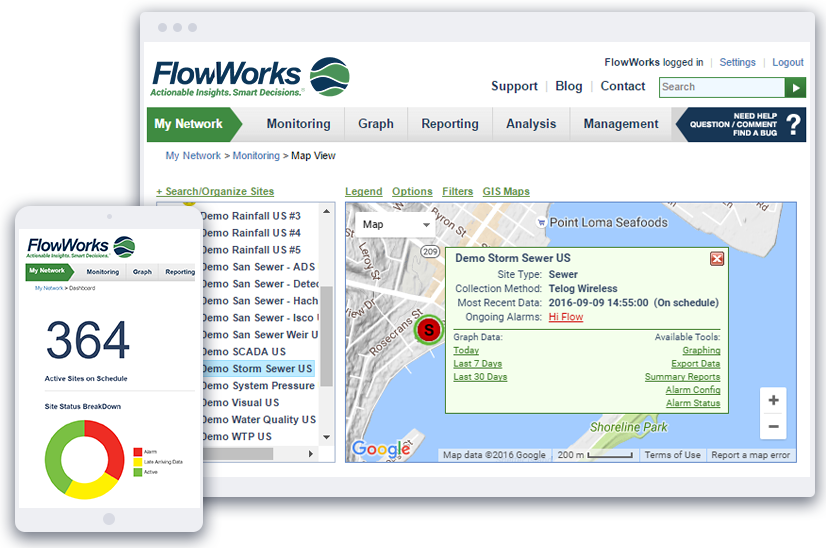Click the help question mark banner

pos(741,124)
